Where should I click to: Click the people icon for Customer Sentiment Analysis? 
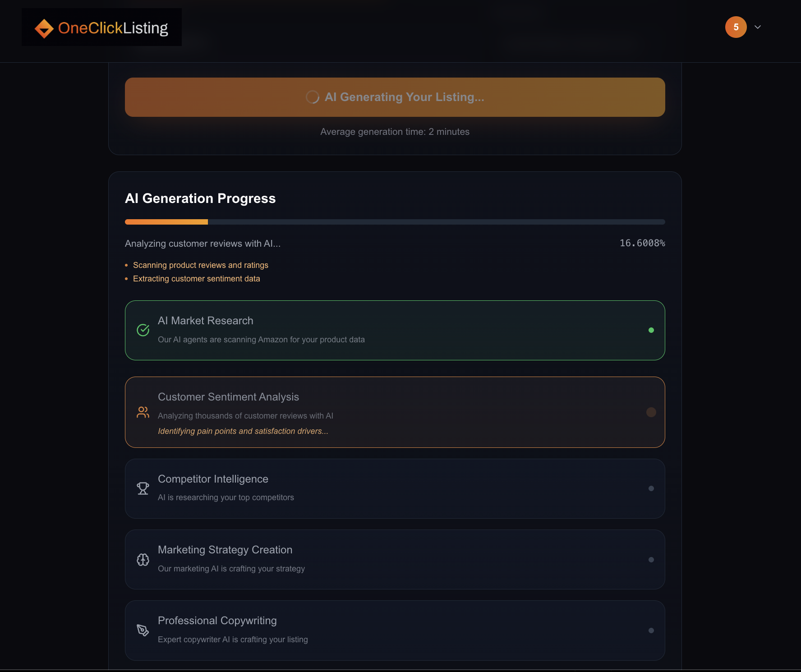pyautogui.click(x=143, y=412)
